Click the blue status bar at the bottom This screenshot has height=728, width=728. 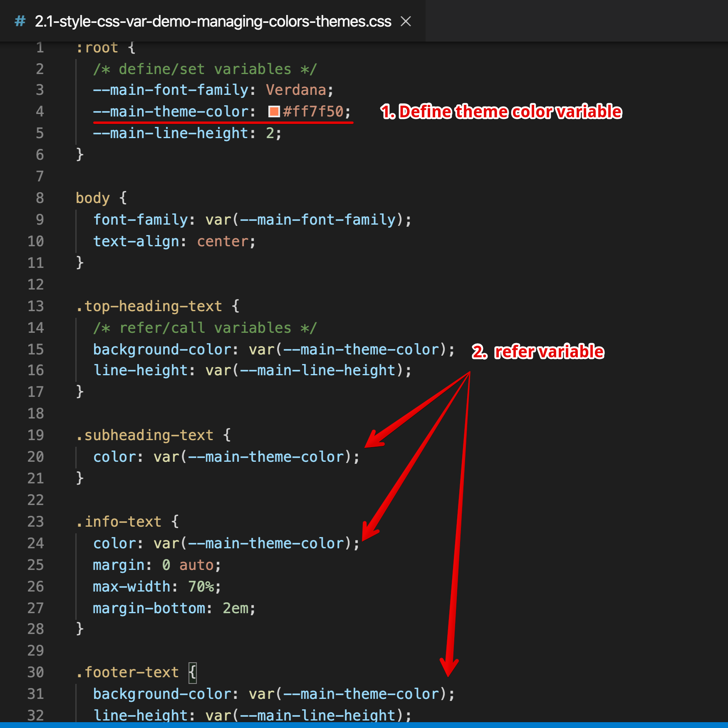point(364,726)
